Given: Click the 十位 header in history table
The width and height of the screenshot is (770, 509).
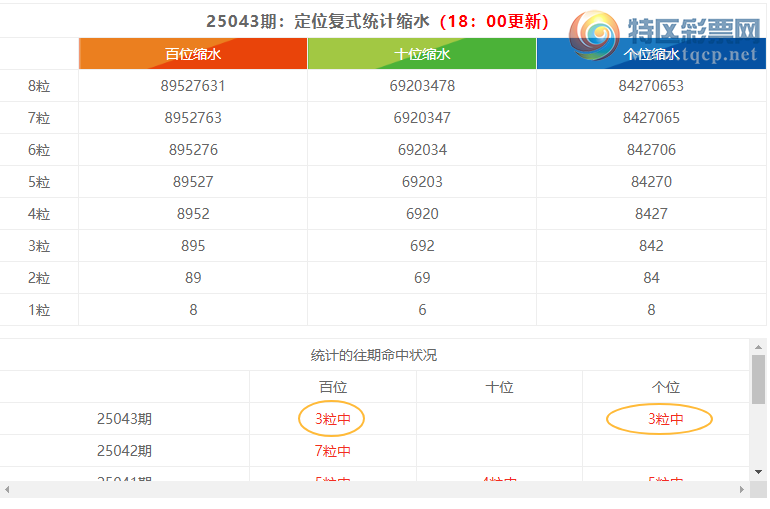Looking at the screenshot, I should click(499, 387).
